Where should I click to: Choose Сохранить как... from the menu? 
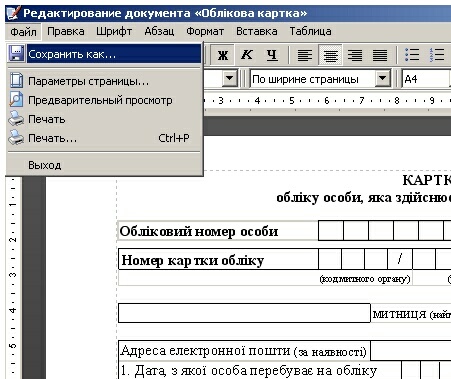[104, 54]
